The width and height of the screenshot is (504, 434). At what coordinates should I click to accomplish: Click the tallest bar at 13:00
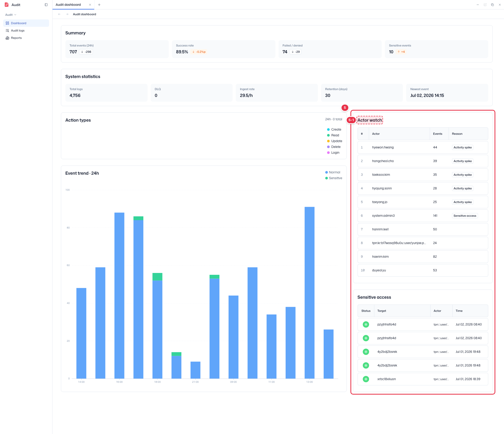coord(309,293)
